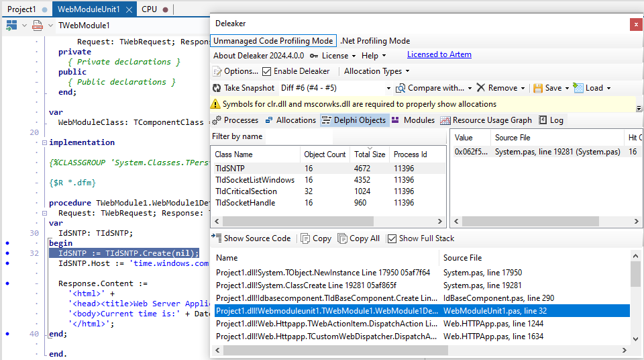The width and height of the screenshot is (644, 360).
Task: Open the Compare with dropdown arrow
Action: [x=470, y=88]
